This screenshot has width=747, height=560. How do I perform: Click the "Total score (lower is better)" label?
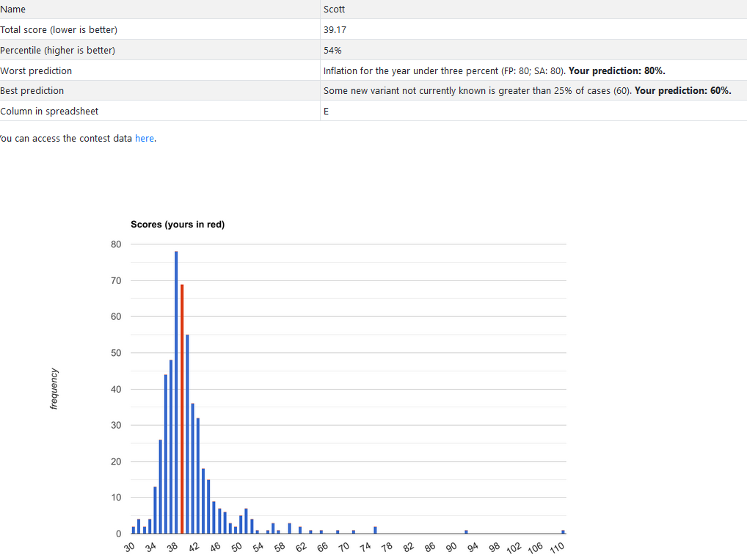click(59, 29)
